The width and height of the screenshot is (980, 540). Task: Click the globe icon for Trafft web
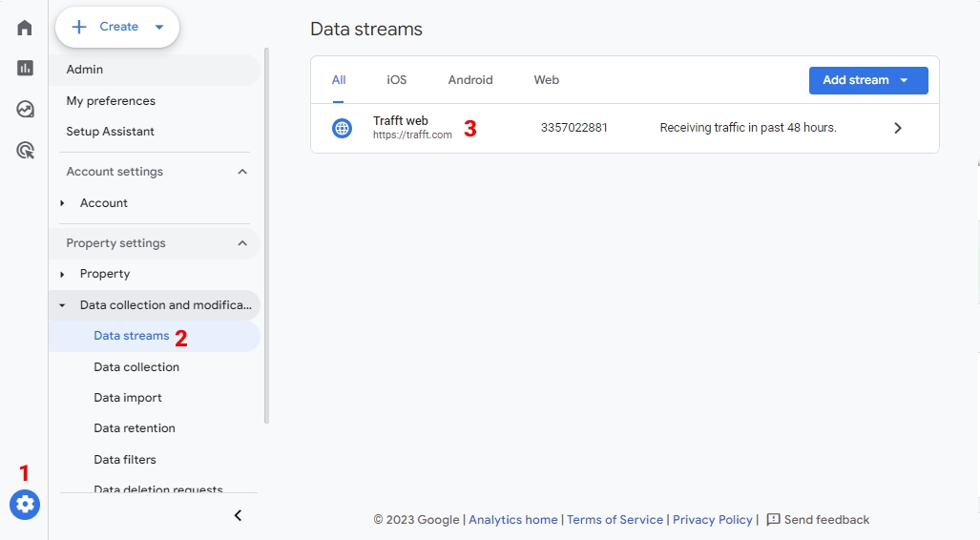[342, 128]
